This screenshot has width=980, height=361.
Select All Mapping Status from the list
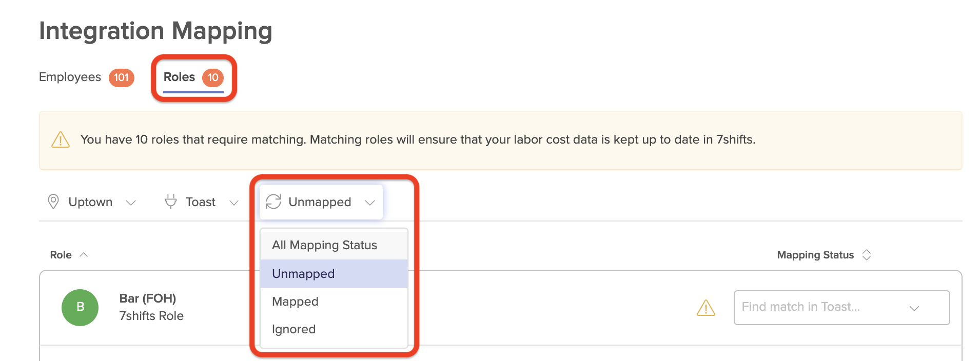[x=324, y=245]
